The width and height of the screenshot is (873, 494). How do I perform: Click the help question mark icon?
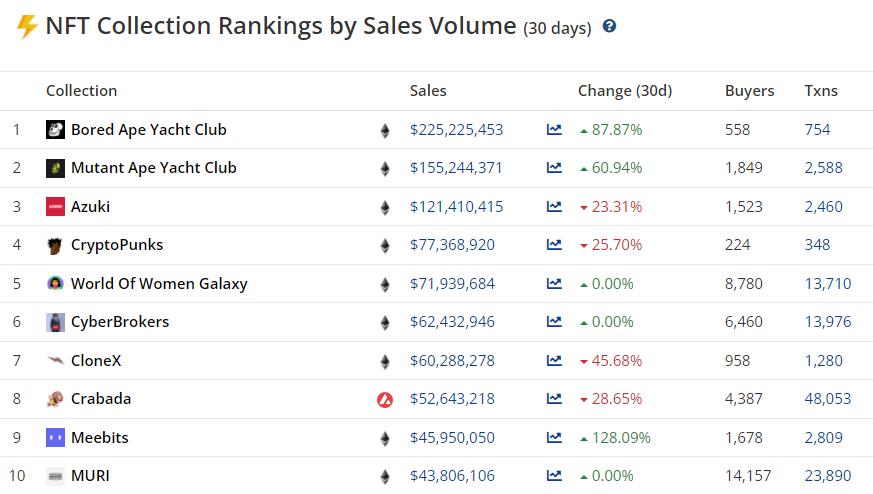[609, 26]
